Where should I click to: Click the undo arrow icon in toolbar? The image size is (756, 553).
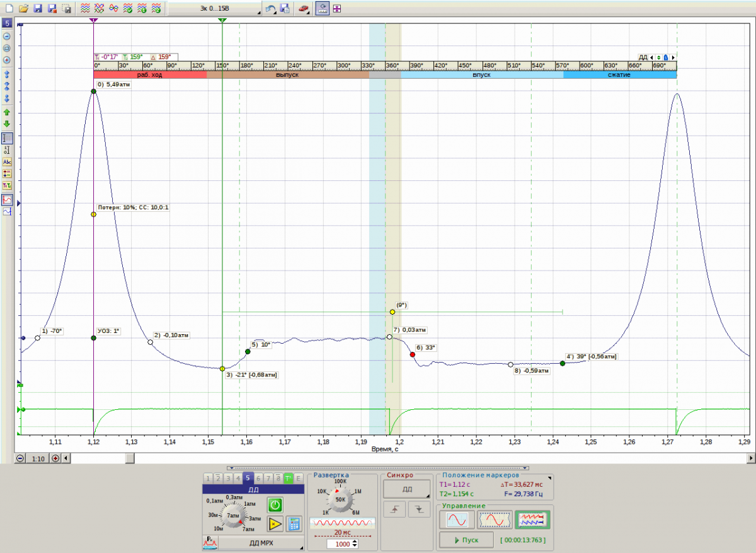(x=270, y=9)
